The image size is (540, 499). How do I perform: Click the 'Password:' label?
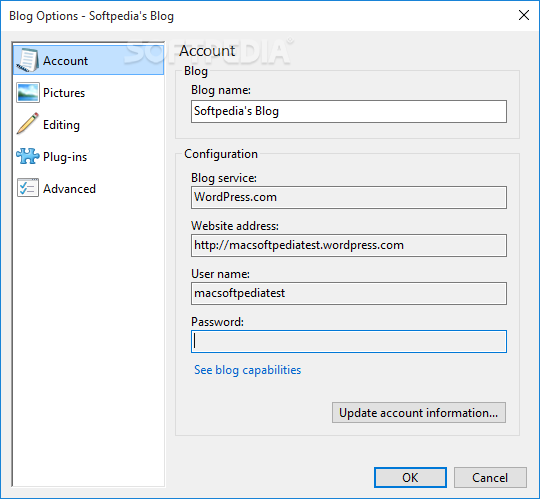click(217, 322)
